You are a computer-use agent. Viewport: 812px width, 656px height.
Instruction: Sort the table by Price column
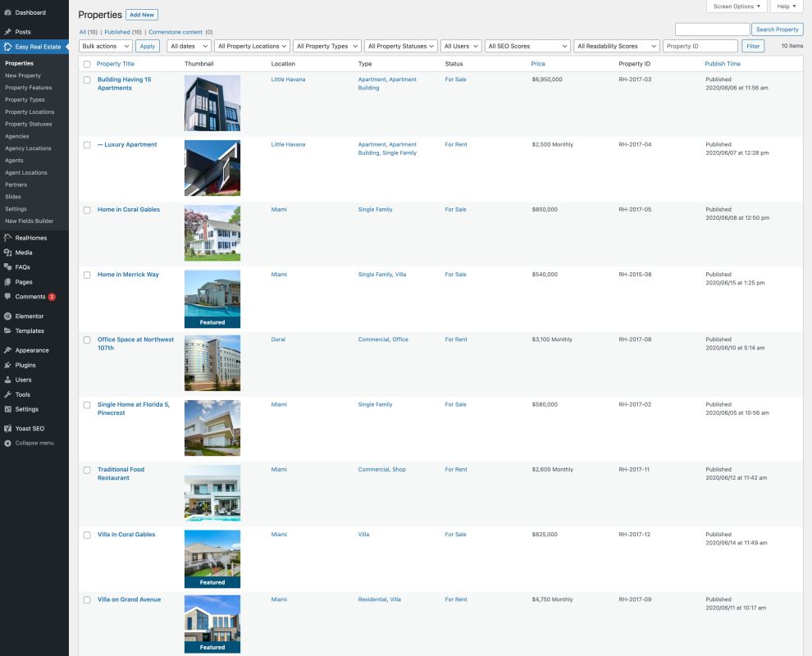point(538,64)
